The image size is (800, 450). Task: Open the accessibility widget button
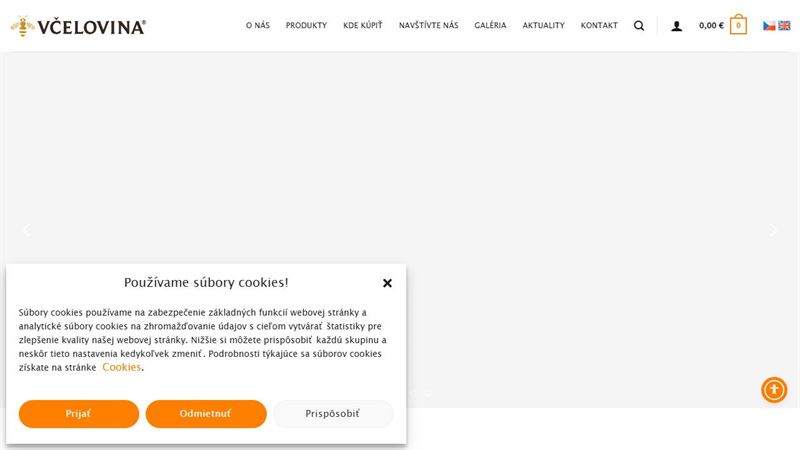tap(774, 390)
